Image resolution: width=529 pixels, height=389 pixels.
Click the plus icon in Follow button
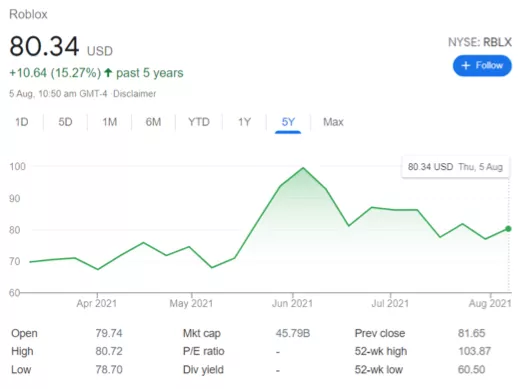click(466, 65)
